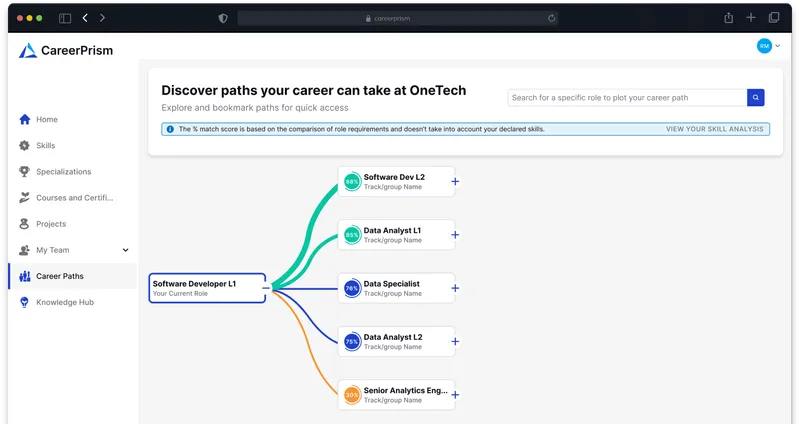800x424 pixels.
Task: Open a new browser tab
Action: (751, 18)
